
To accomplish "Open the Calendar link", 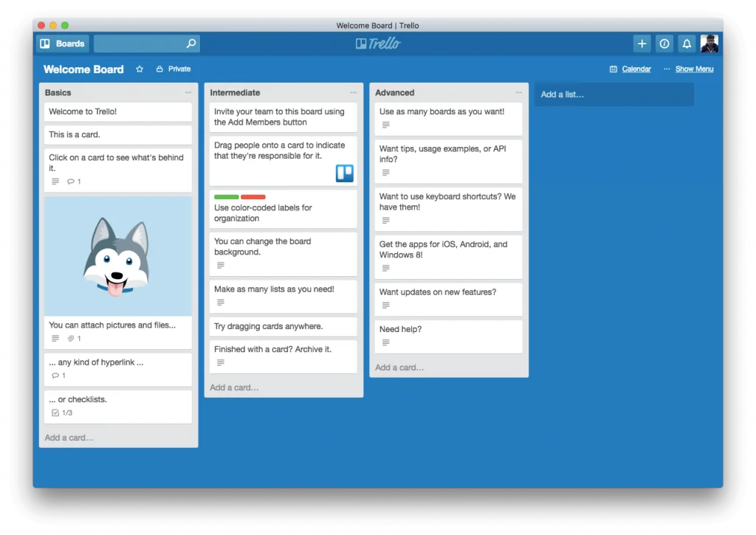I will tap(636, 69).
